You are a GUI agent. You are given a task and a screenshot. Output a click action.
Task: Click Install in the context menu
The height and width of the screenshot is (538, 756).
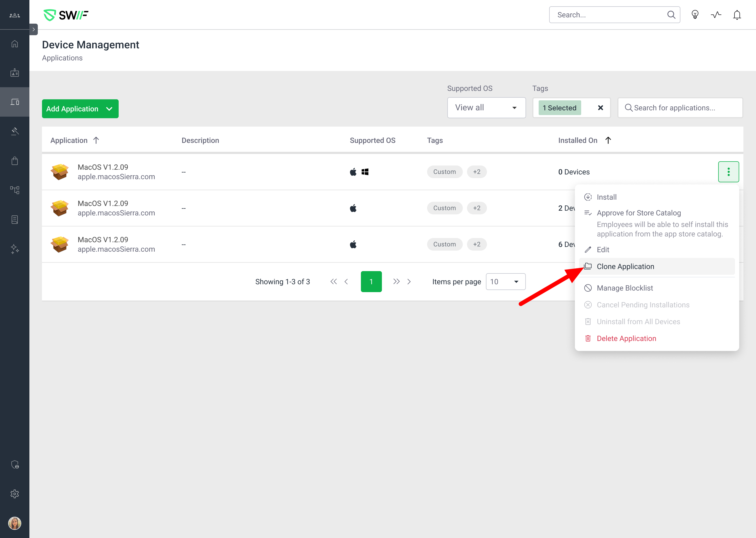[606, 197]
